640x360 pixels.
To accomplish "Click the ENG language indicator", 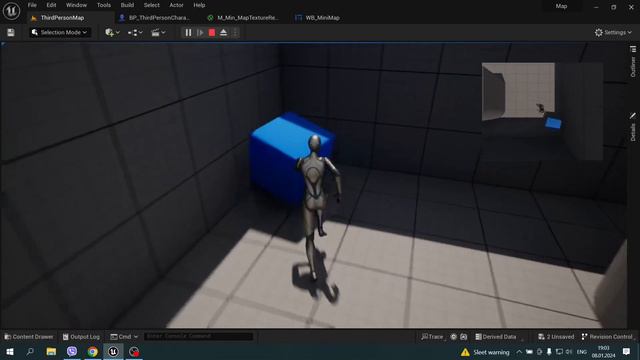I will click(582, 352).
